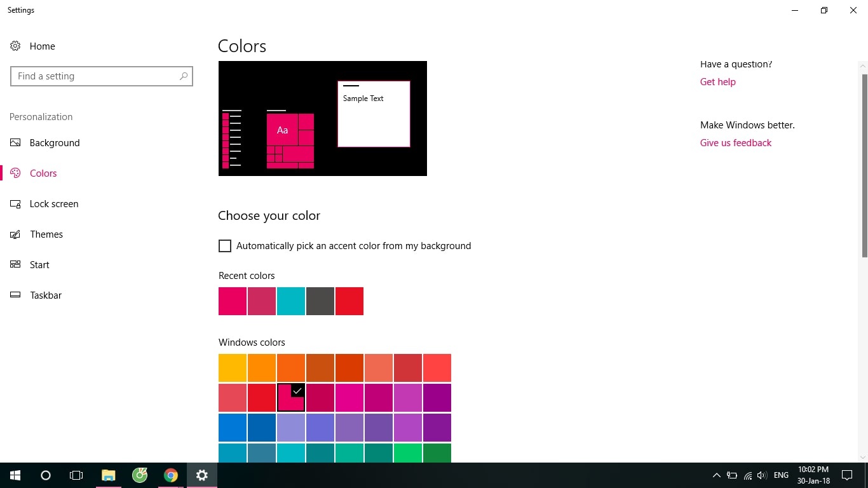Open the Action Center notification icon
Screen dimensions: 868x488
pos(846,475)
